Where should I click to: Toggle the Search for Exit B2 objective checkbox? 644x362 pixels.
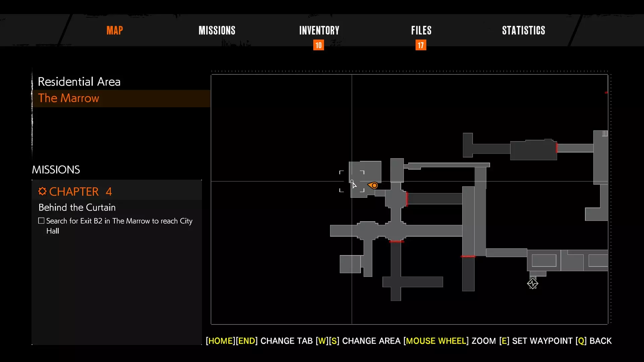(41, 221)
